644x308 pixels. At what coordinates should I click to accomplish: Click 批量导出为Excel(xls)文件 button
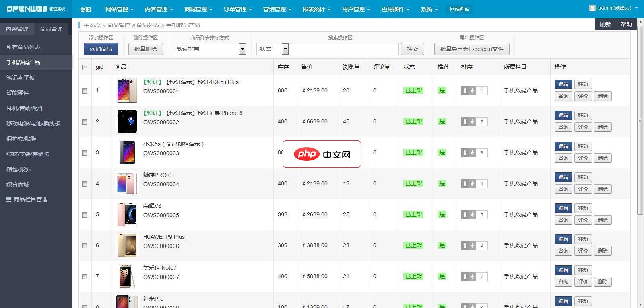coord(472,49)
